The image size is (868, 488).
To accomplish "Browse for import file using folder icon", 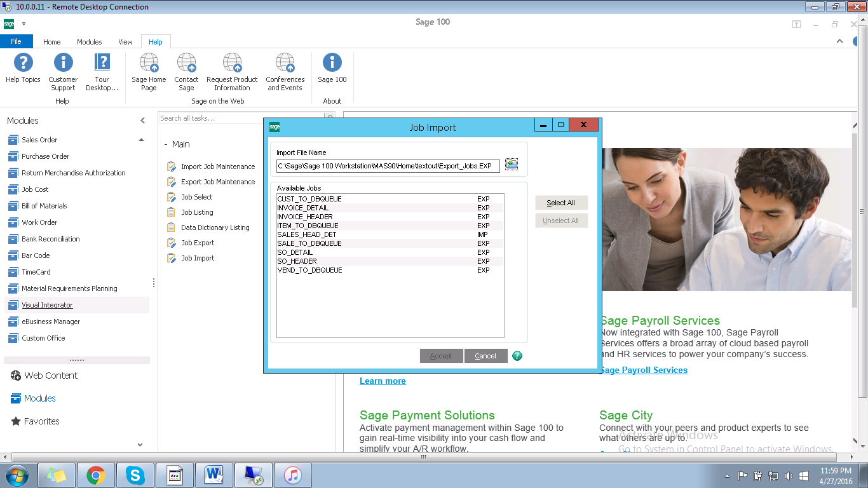I will coord(512,165).
